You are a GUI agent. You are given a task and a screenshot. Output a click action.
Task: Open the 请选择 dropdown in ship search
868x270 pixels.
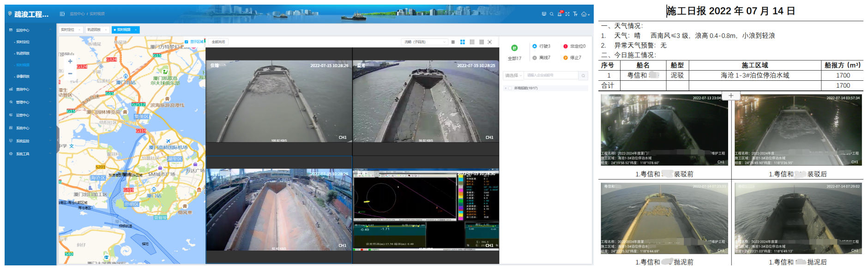pos(513,75)
